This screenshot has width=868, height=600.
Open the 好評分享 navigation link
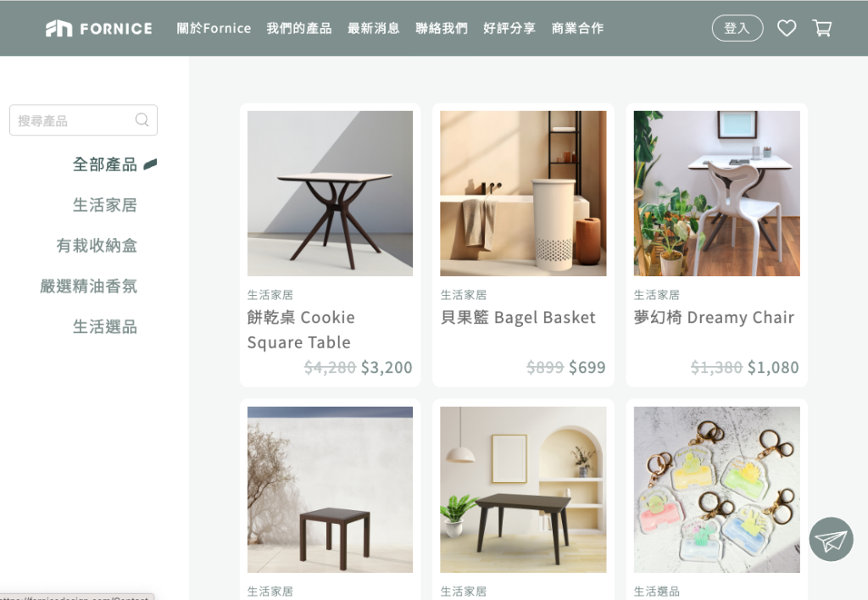point(509,28)
